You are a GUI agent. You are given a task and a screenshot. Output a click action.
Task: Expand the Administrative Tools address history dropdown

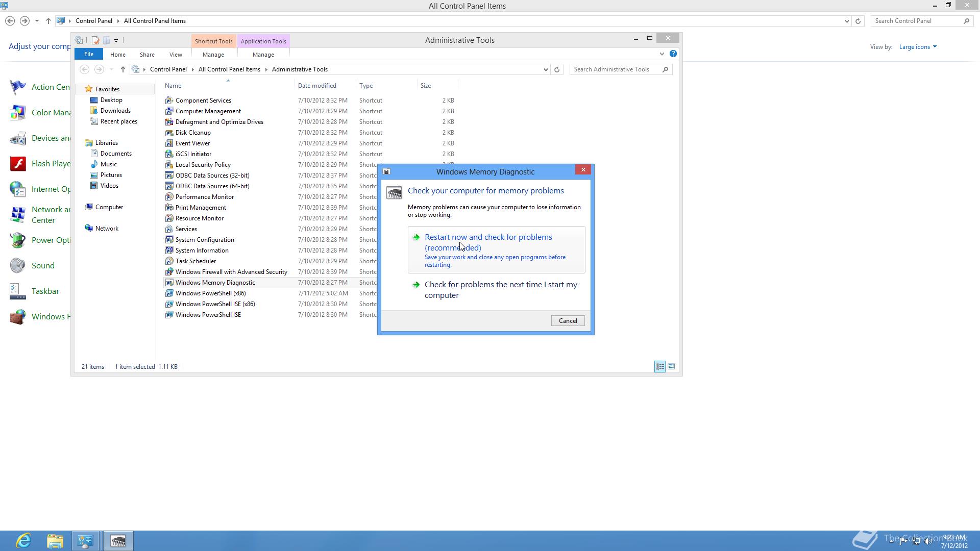pyautogui.click(x=546, y=69)
